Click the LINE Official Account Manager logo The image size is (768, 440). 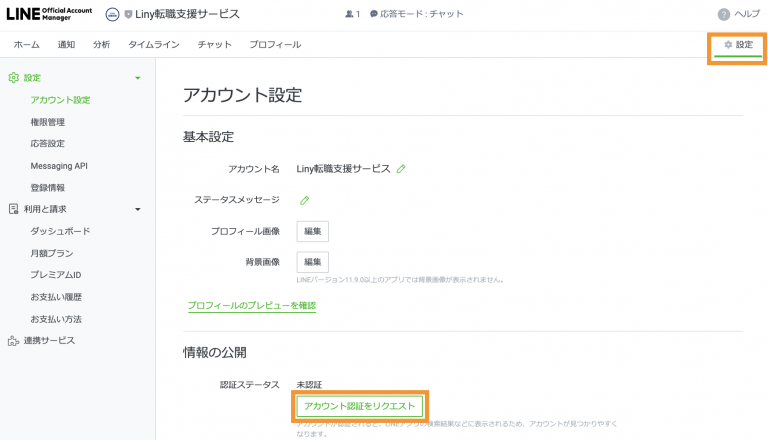47,14
